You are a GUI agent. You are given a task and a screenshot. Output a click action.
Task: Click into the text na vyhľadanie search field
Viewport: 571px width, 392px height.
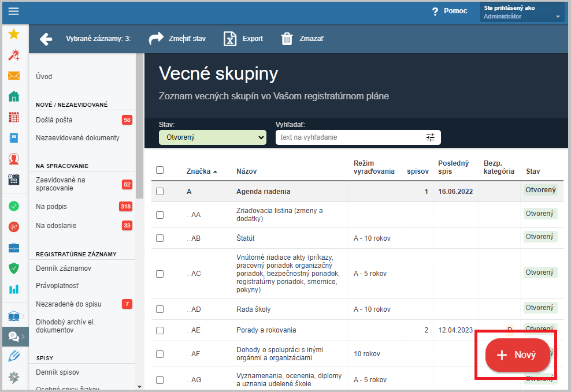click(350, 137)
